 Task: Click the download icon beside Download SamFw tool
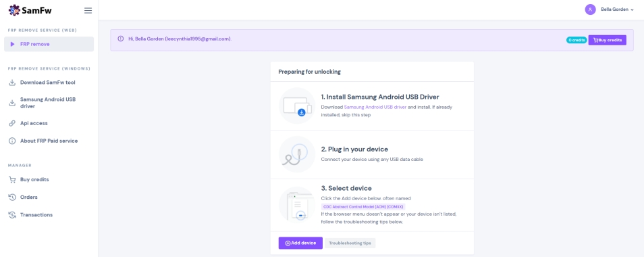click(12, 83)
